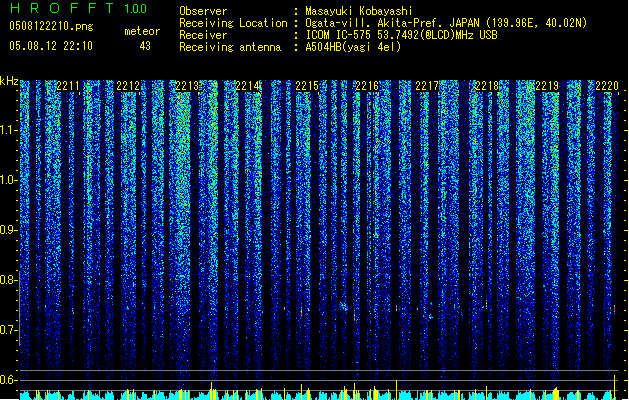Click the HROFFT title text
The height and width of the screenshot is (400, 629).
(x=63, y=8)
